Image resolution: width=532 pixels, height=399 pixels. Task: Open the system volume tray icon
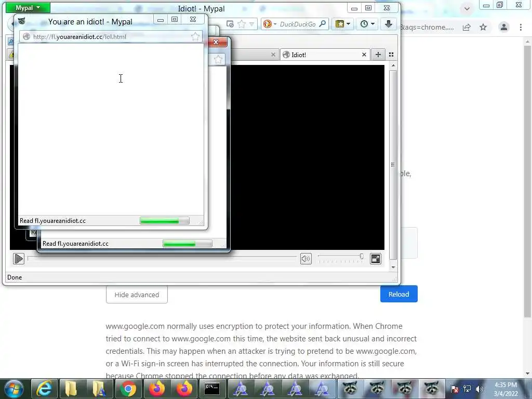coord(480,389)
